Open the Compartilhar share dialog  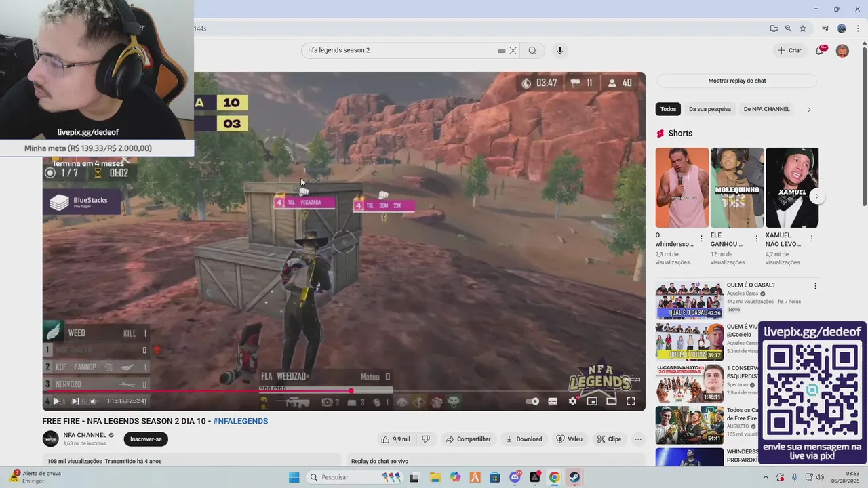click(x=468, y=439)
